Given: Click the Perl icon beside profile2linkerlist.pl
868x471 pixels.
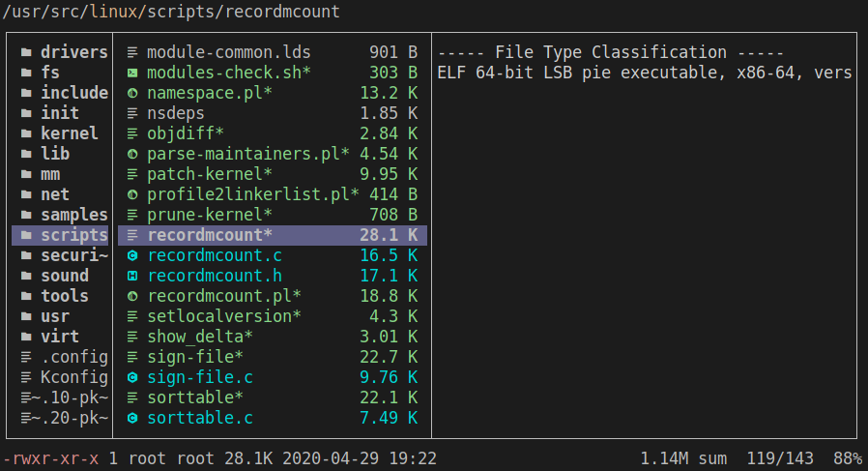Looking at the screenshot, I should click(132, 194).
